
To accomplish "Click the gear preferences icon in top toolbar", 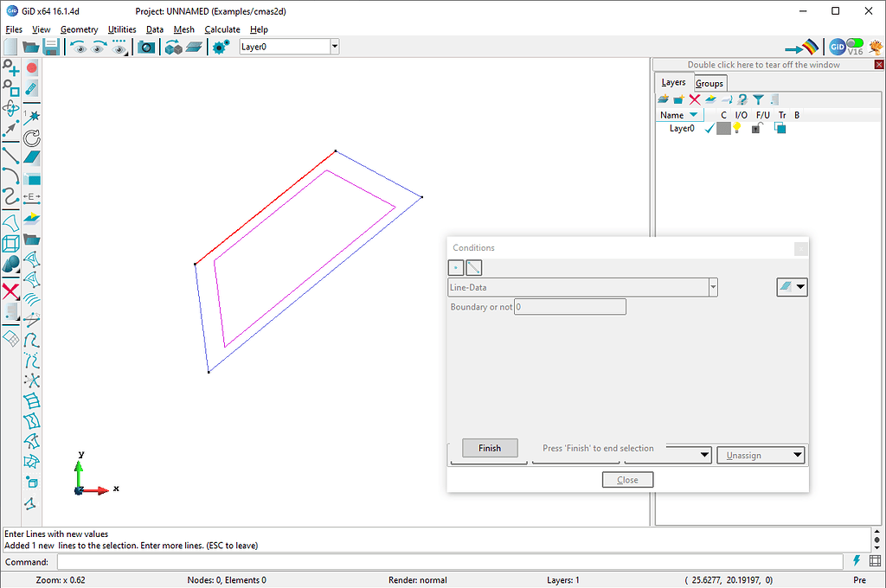I will tap(221, 47).
